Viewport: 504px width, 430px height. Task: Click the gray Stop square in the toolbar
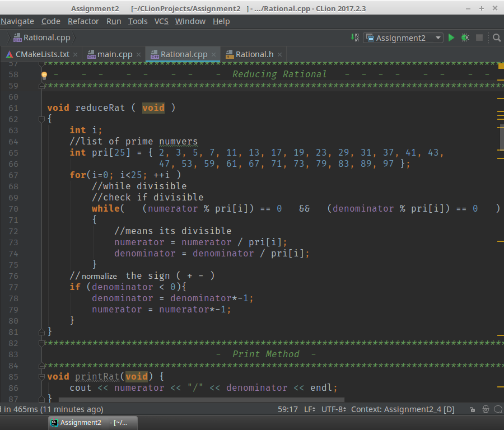tap(479, 38)
